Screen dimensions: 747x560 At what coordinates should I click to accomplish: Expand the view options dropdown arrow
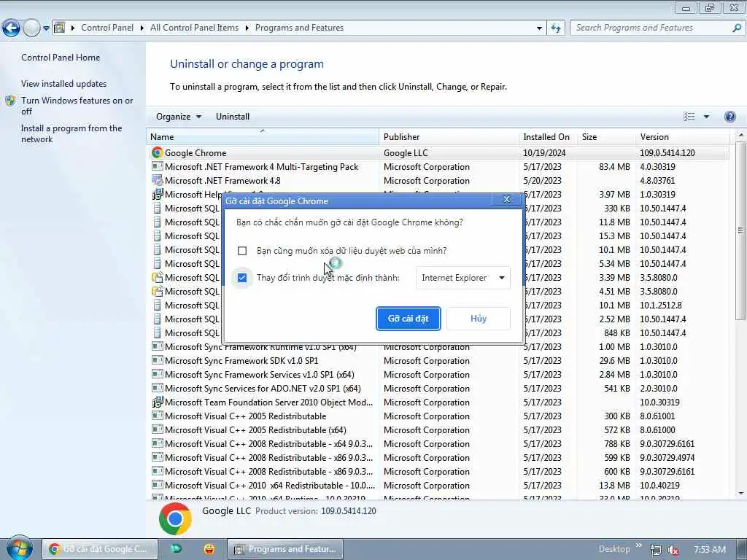[x=706, y=117]
